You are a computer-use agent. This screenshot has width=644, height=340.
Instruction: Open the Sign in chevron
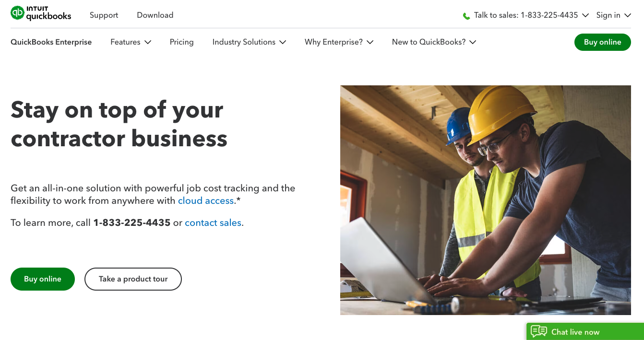[x=627, y=15]
